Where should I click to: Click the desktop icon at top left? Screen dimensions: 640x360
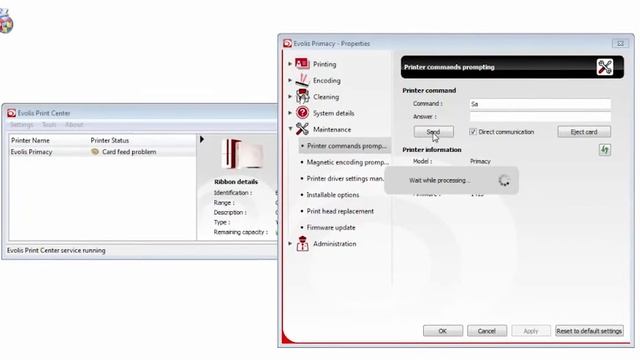(x=6, y=21)
